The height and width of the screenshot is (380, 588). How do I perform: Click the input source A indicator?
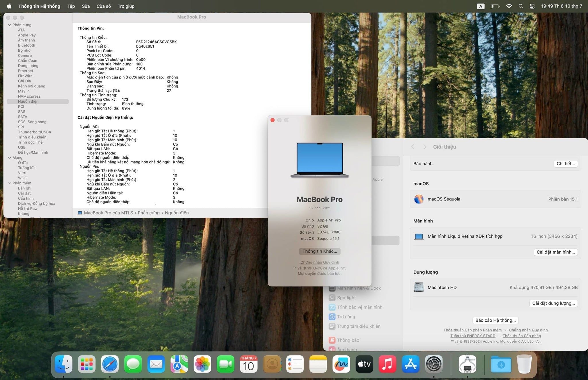click(x=481, y=6)
